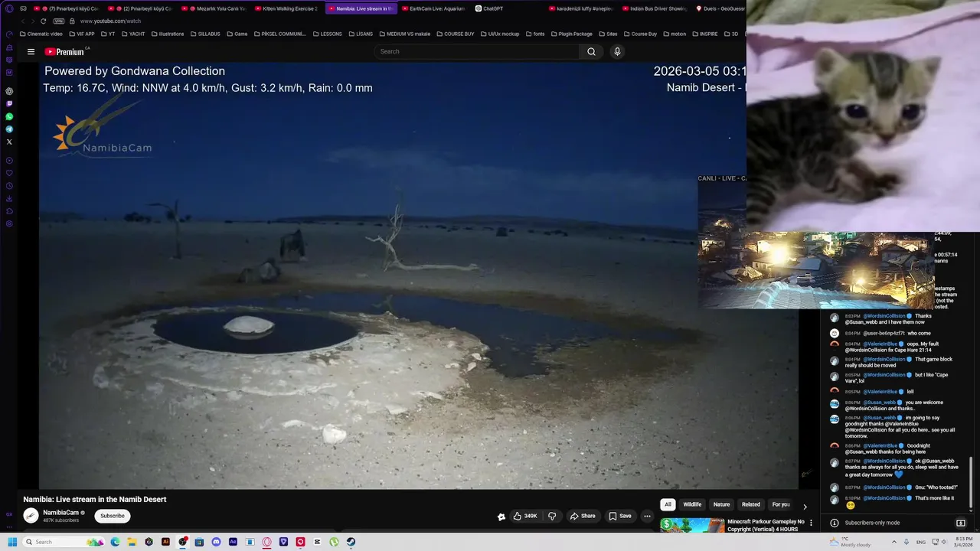Screen dimensions: 980x551
Task: Open the YACHT bookmarks folder
Action: (133, 34)
